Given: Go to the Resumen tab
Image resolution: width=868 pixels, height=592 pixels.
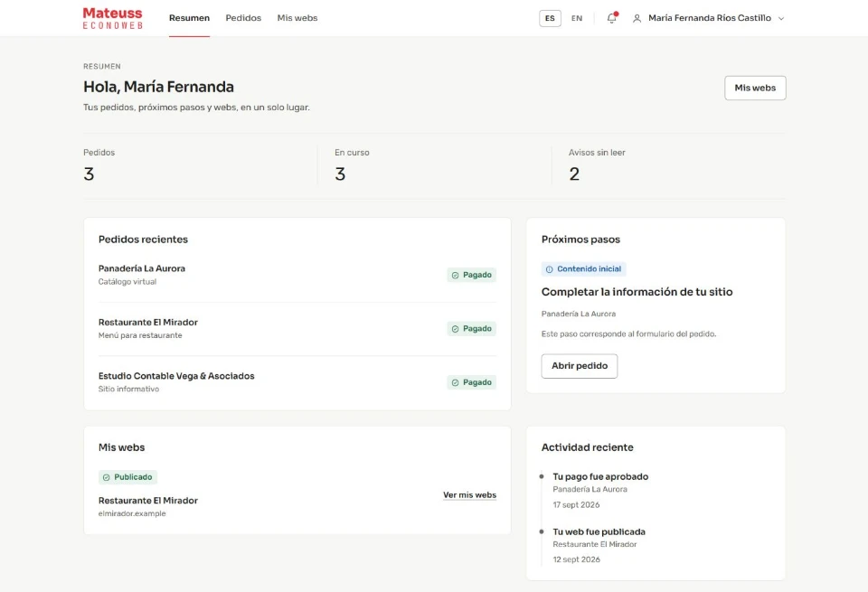Looking at the screenshot, I should pos(189,18).
